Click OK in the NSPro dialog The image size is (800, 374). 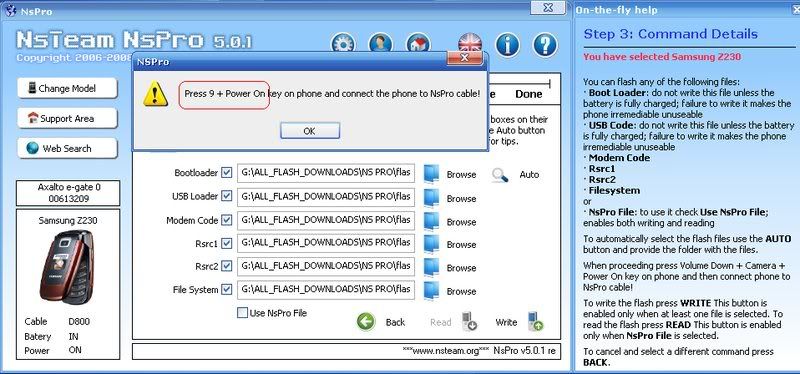(x=310, y=131)
